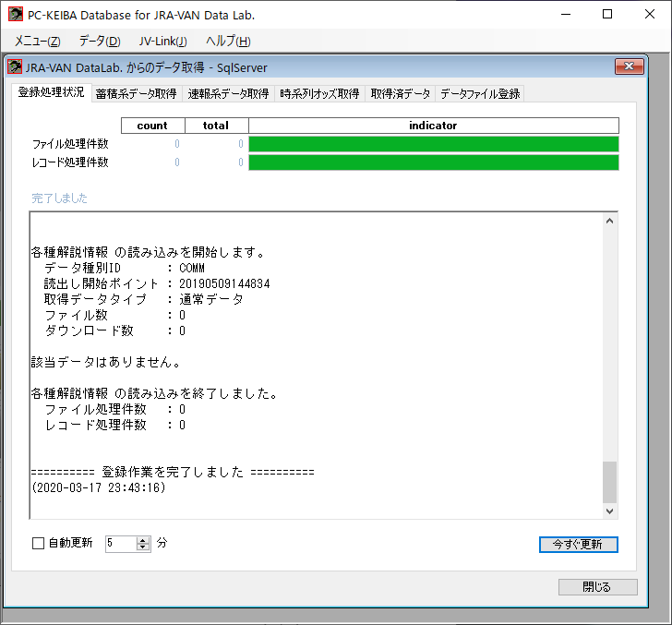Screen dimensions: 672x625
Task: Click the log scrollbar thumb
Action: click(x=609, y=482)
